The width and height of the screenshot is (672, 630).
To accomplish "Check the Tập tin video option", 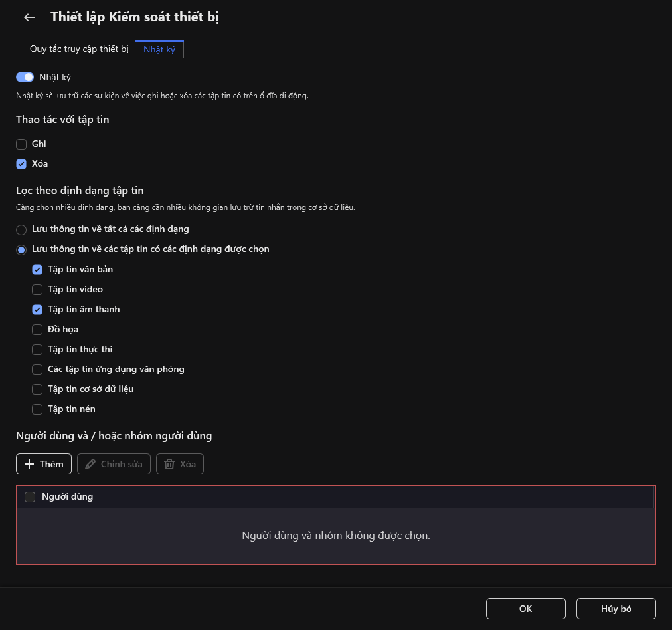I will [37, 289].
